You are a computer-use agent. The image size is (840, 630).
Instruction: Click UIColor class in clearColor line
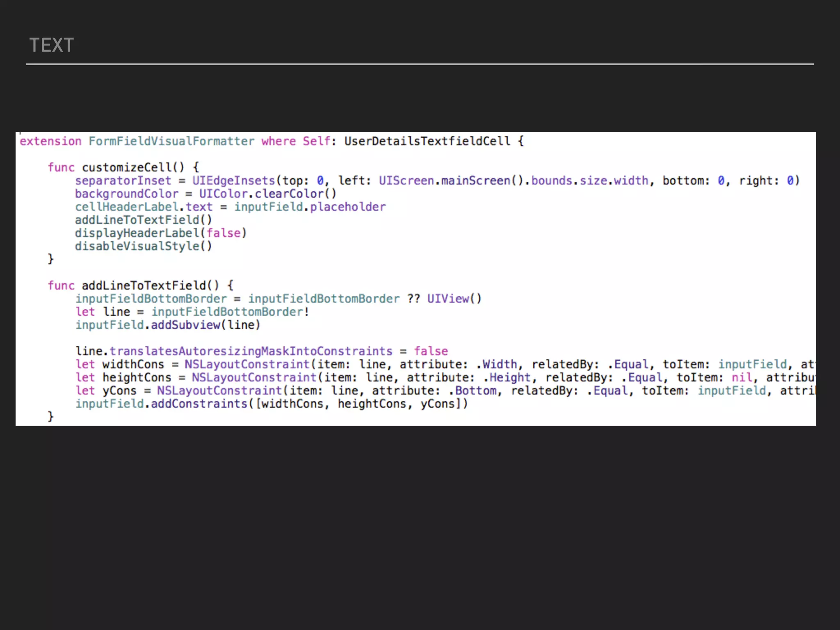coord(223,194)
